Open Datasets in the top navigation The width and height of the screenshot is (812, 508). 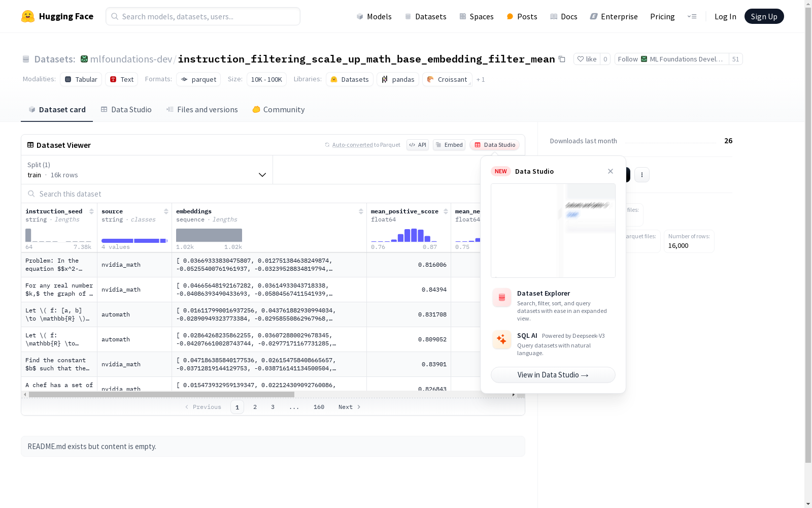tap(425, 16)
